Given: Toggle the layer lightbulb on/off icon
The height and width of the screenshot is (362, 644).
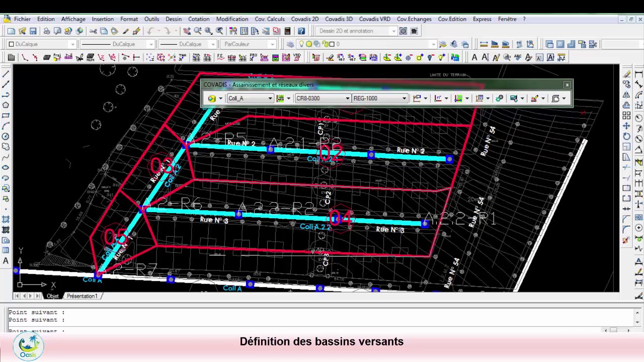Looking at the screenshot, I should (302, 44).
